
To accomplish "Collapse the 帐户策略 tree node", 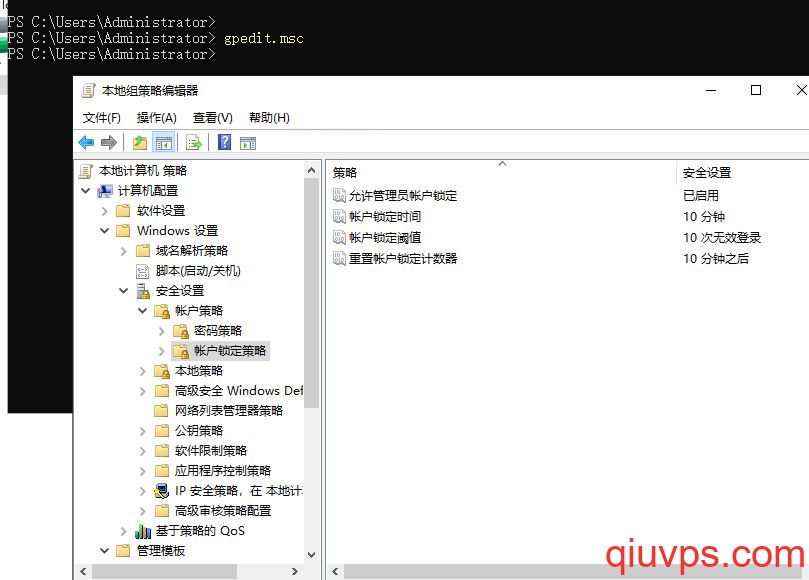I will [143, 311].
